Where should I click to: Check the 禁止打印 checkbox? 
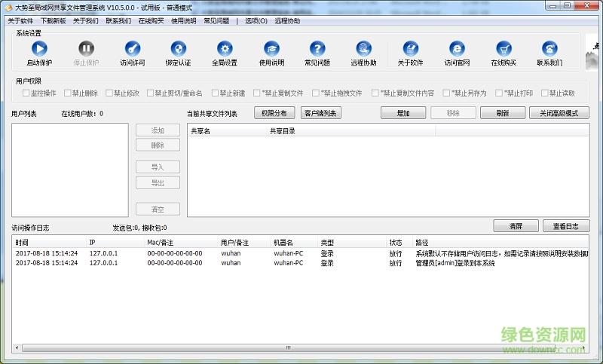(498, 93)
